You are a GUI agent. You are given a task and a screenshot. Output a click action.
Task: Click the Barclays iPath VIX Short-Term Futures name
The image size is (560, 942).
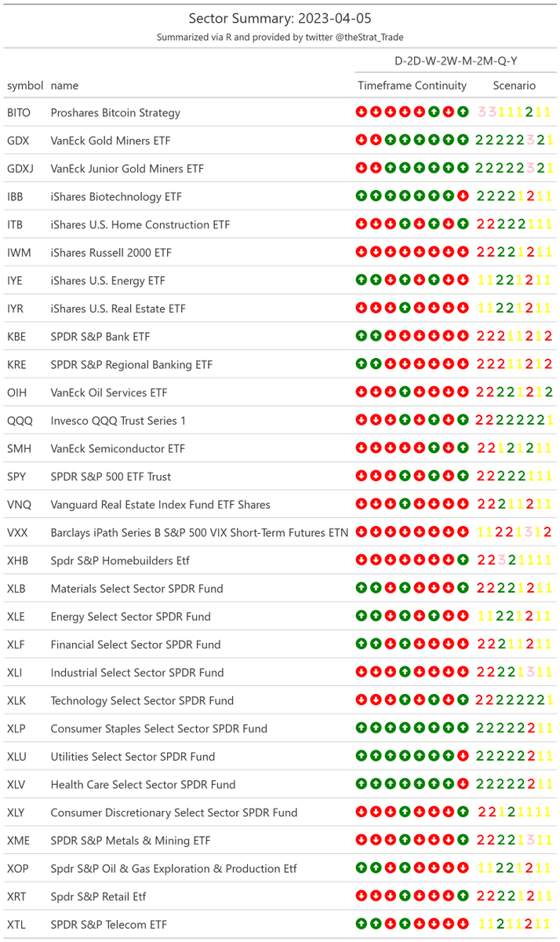(x=199, y=532)
